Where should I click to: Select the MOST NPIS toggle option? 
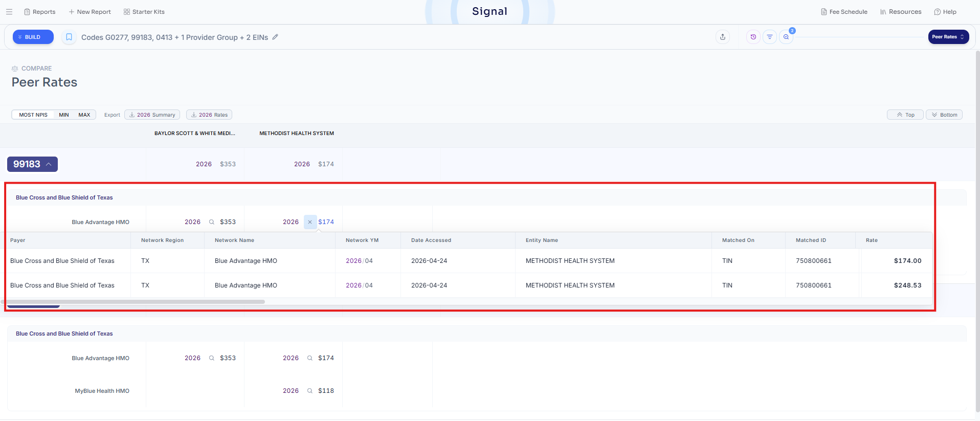[33, 115]
